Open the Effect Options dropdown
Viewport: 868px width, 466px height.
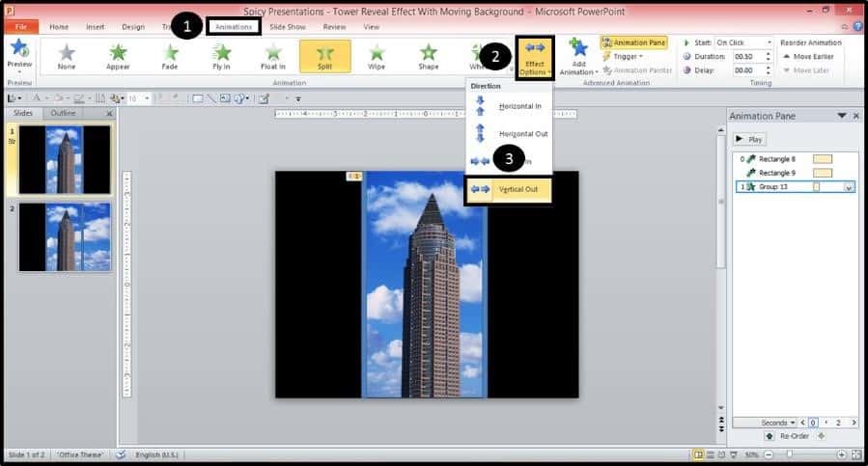pos(535,58)
